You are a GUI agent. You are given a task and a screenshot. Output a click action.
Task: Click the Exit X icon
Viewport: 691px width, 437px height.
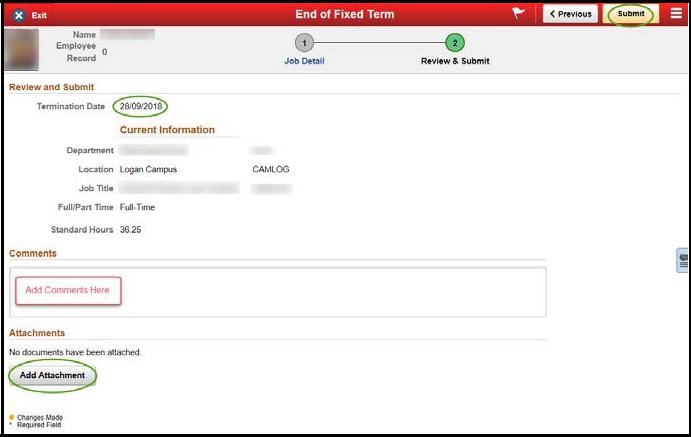coord(18,15)
